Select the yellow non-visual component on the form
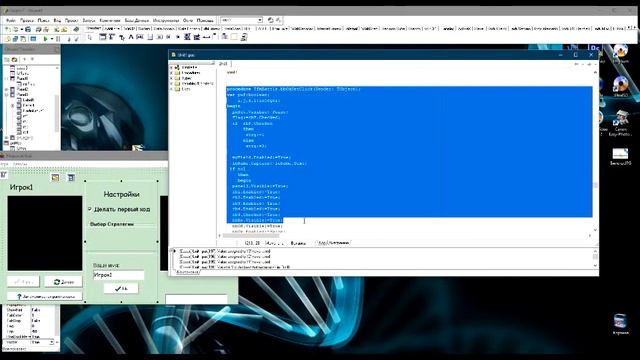Image resolution: width=640 pixels, height=360 pixels. click(x=55, y=177)
